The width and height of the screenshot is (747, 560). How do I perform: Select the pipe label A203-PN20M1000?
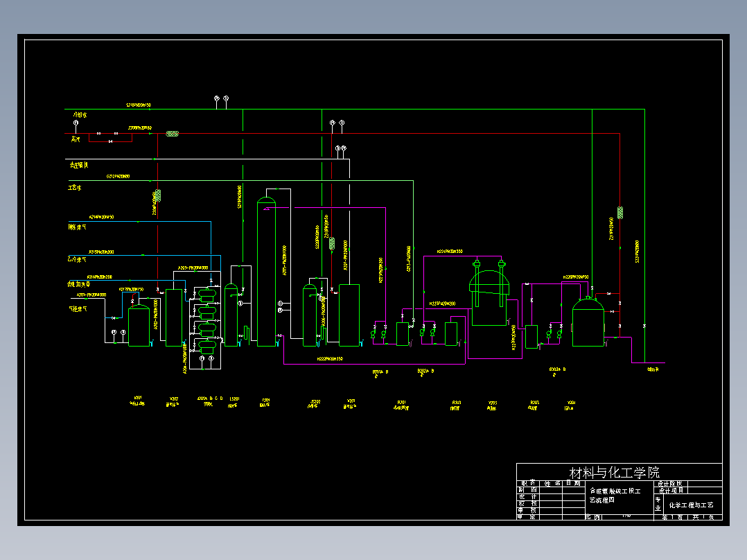pos(193,268)
